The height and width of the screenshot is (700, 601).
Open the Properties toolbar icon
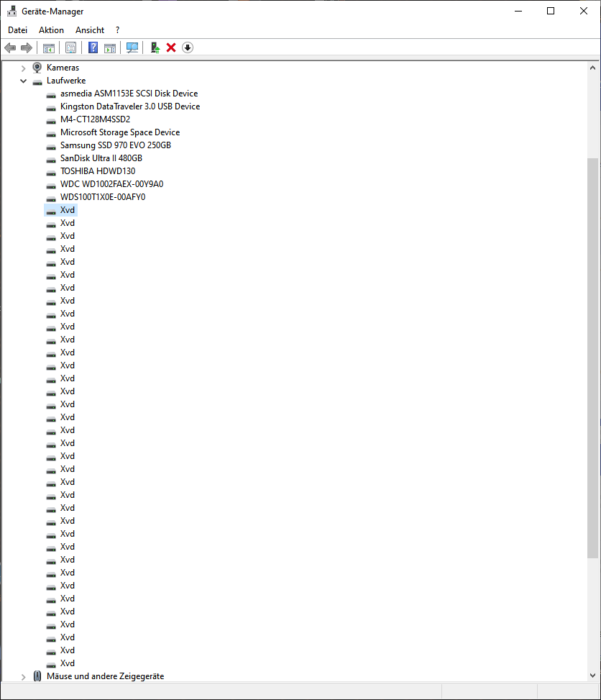70,47
